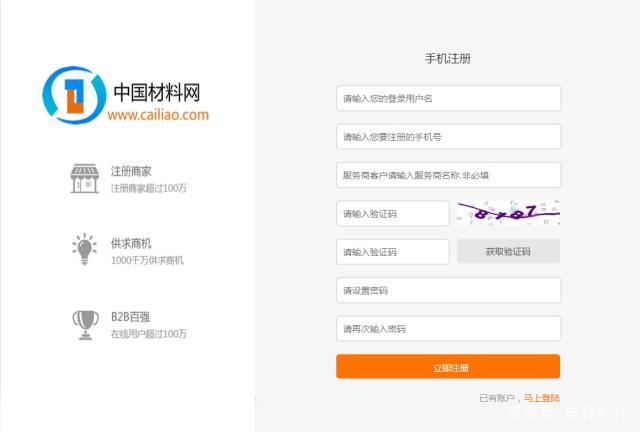Click the 中国材料网 site name text
The image size is (640, 432).
pyautogui.click(x=157, y=92)
